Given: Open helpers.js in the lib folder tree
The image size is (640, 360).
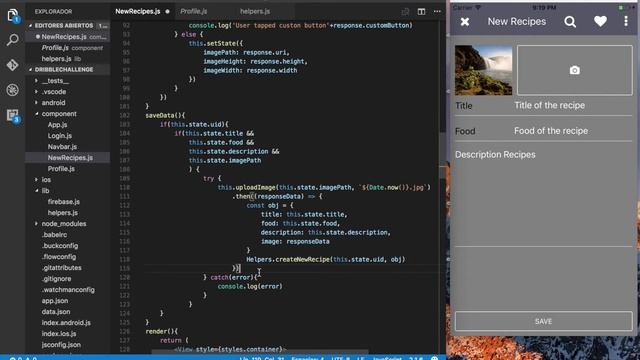Looking at the screenshot, I should coord(62,213).
